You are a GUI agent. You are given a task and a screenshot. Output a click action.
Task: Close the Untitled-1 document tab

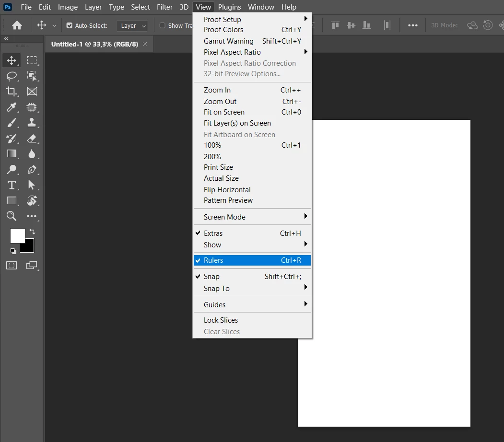click(145, 44)
